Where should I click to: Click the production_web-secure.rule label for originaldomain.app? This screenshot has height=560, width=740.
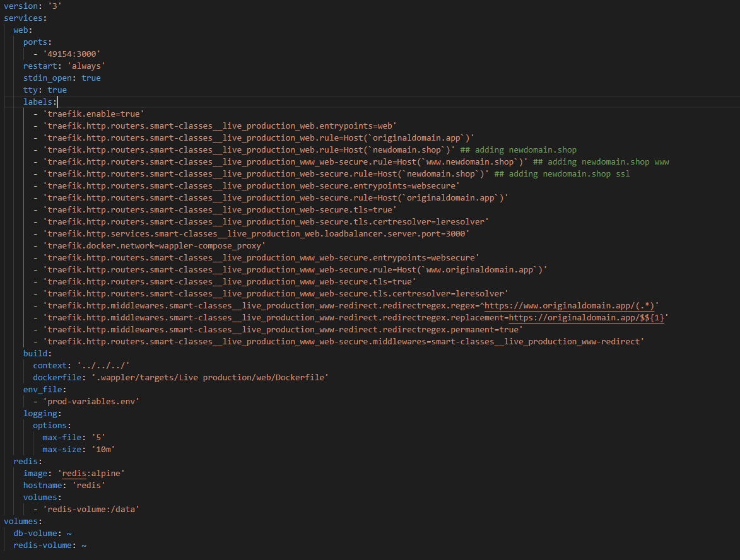click(276, 197)
